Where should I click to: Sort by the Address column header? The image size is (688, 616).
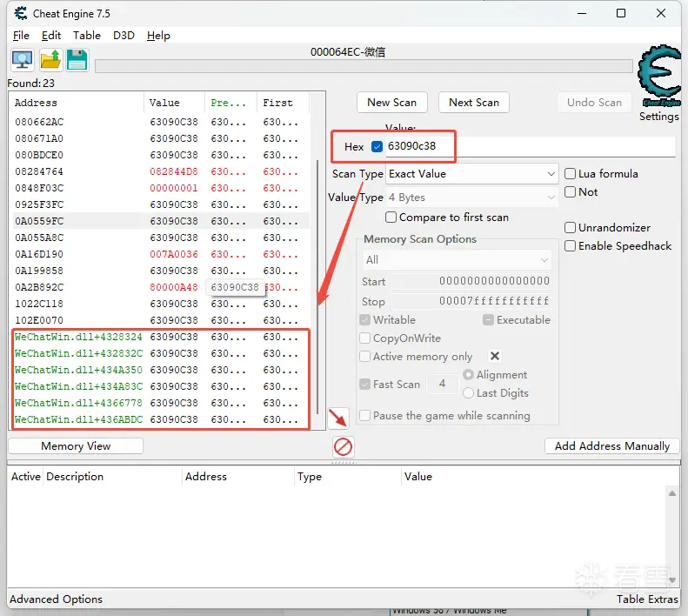(x=77, y=103)
